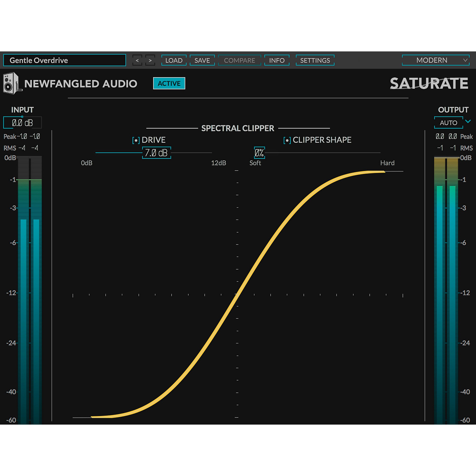This screenshot has width=476, height=476.
Task: Open the MODERN style dropdown
Action: tap(436, 60)
